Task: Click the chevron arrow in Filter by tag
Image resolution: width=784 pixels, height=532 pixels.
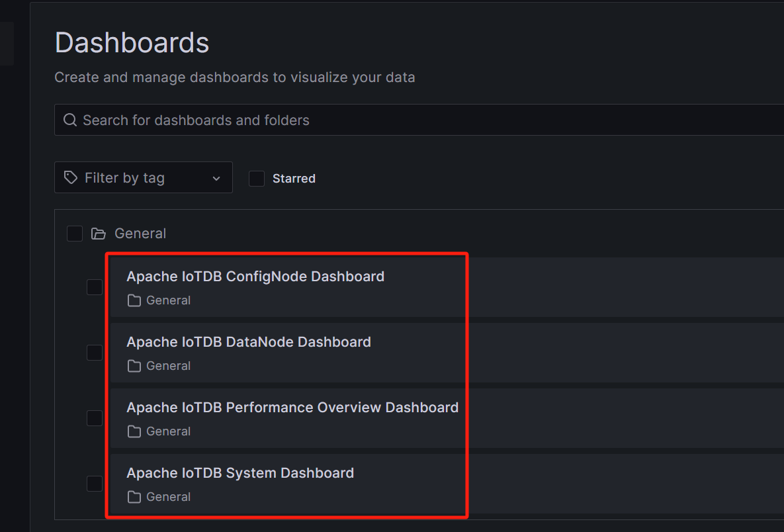Action: (216, 179)
